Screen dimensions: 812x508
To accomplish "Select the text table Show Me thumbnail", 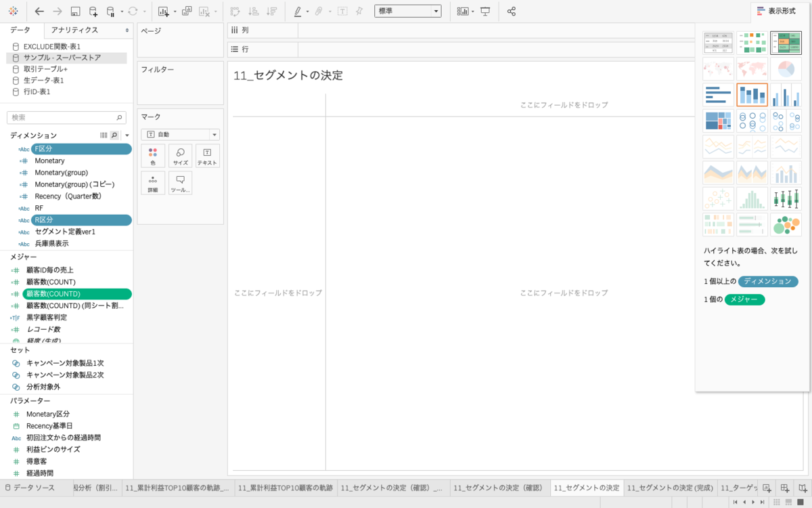I will click(719, 43).
